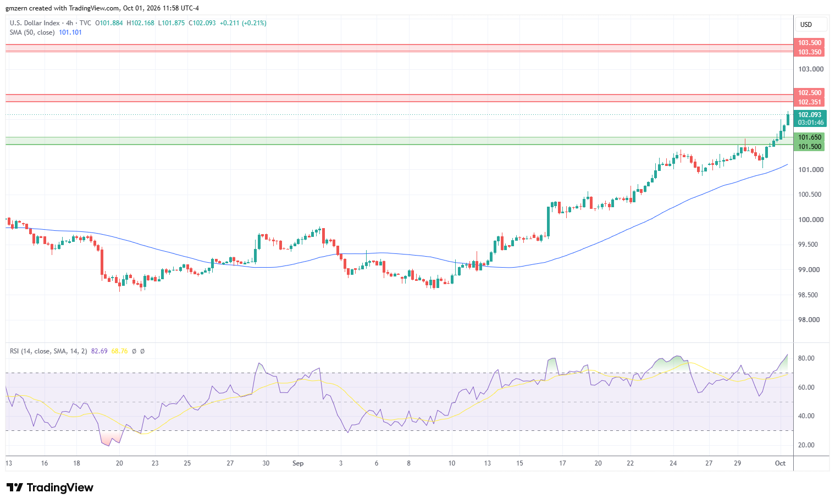Click the RSI value 82.69

(99, 351)
